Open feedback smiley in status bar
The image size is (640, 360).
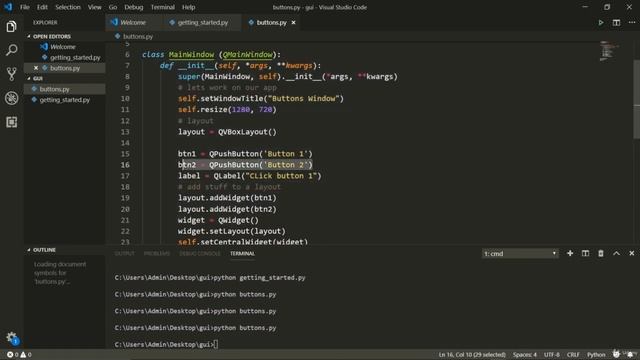coord(616,354)
